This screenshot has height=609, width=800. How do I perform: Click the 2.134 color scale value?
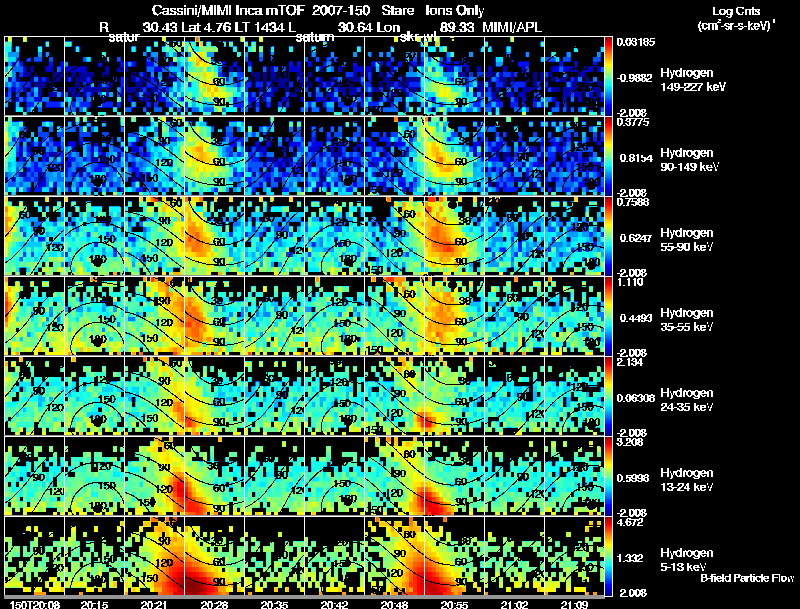coord(630,362)
